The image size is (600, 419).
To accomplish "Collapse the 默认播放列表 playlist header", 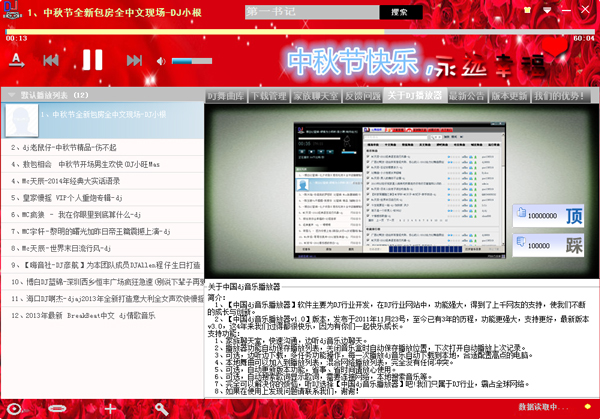I will coord(102,95).
